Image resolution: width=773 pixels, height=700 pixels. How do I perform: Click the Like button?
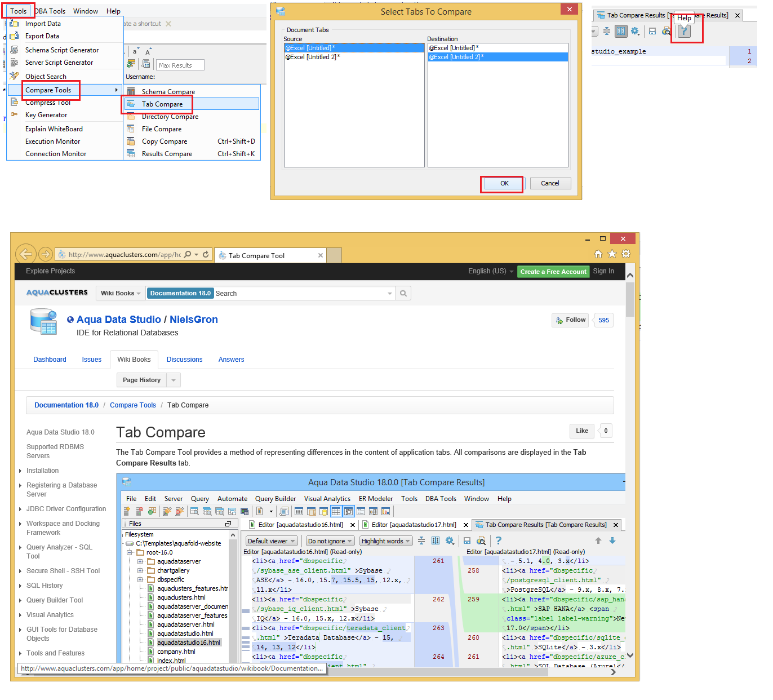[582, 431]
